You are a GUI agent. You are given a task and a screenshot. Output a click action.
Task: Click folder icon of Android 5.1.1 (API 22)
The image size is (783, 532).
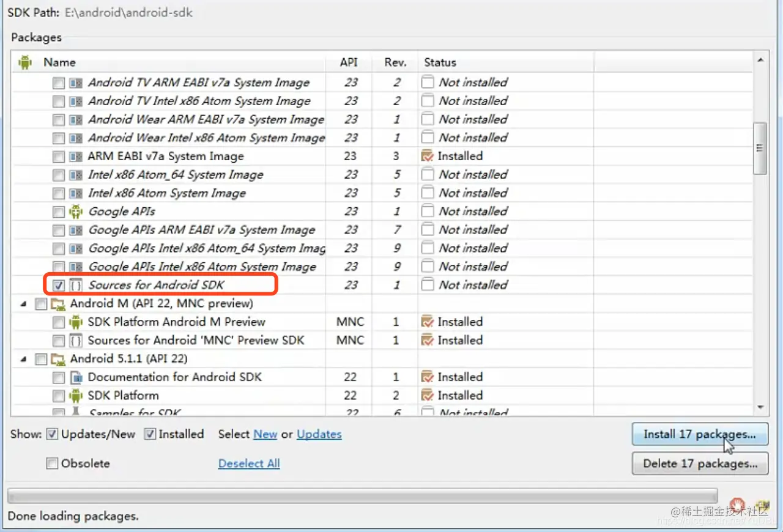[59, 358]
